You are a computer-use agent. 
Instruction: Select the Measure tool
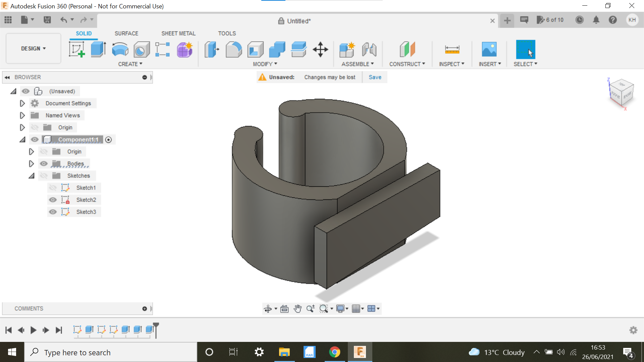pos(452,49)
